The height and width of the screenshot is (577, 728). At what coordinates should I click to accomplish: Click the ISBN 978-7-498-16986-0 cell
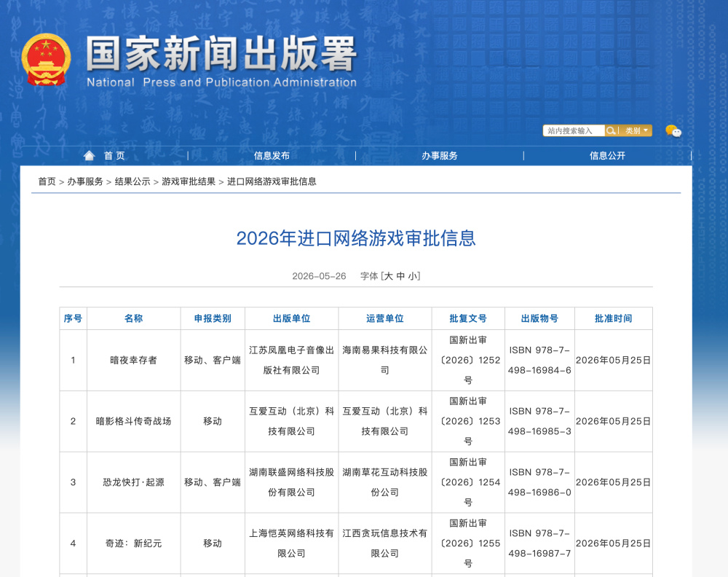click(539, 482)
